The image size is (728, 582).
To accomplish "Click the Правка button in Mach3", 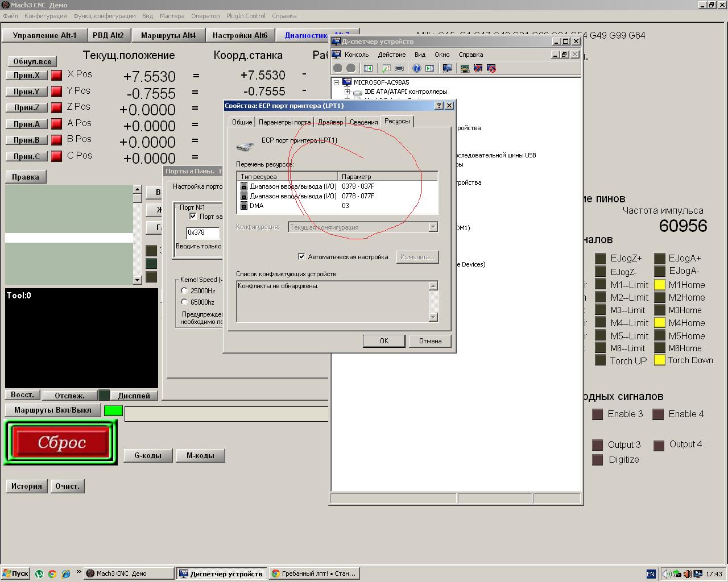I will (26, 177).
